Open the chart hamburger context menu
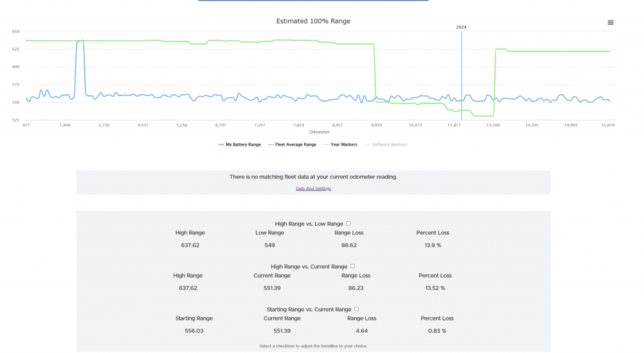Image resolution: width=644 pixels, height=353 pixels. click(610, 23)
